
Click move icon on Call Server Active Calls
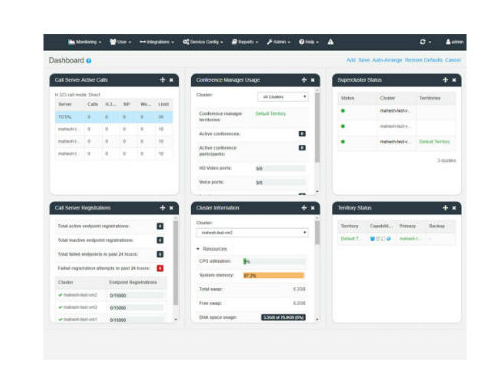(x=162, y=80)
